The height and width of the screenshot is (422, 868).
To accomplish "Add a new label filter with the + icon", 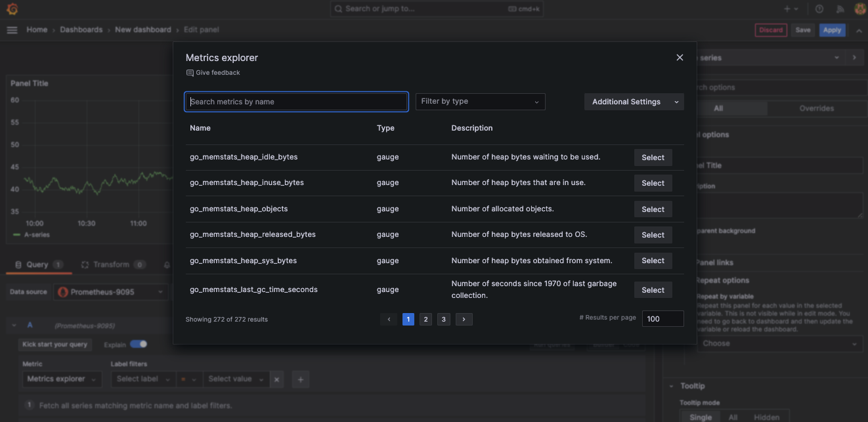I will [300, 379].
